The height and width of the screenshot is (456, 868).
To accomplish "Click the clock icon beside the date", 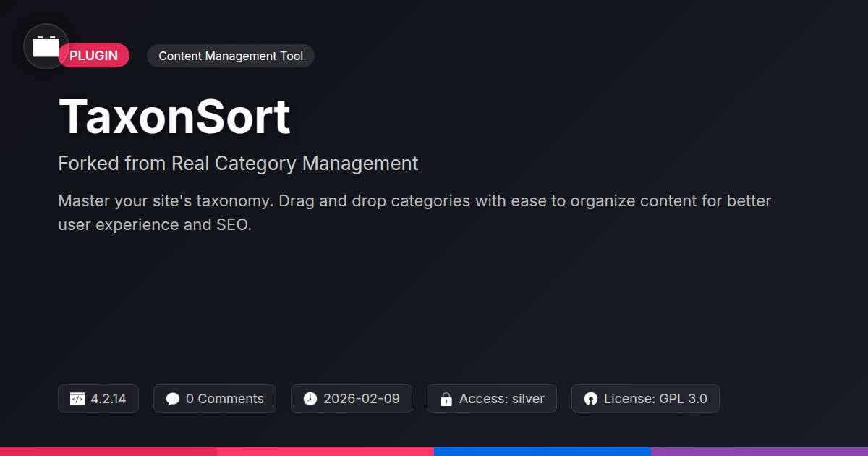I will 310,399.
